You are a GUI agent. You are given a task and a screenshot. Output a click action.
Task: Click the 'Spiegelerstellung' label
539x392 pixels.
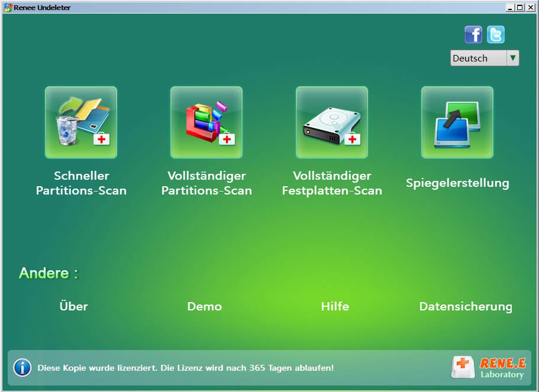pyautogui.click(x=457, y=183)
